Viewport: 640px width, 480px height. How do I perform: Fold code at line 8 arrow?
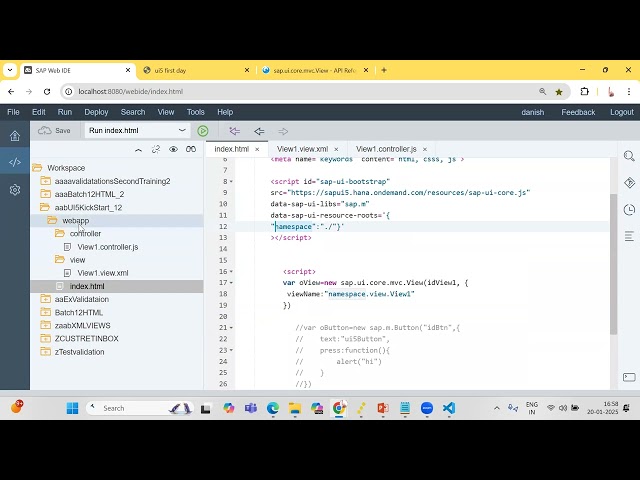pos(231,182)
